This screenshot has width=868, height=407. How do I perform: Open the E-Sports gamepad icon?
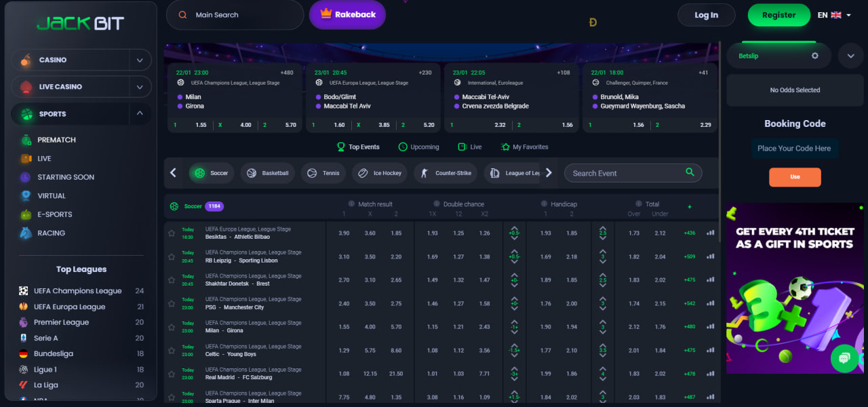[26, 214]
